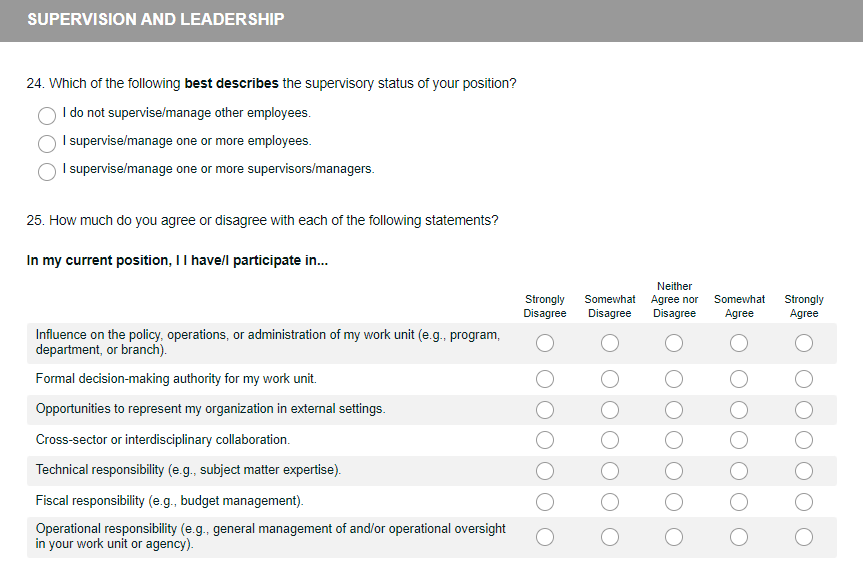This screenshot has height=565, width=863.
Task: Mark Neither Agree nor Disagree for external representation
Action: (674, 410)
